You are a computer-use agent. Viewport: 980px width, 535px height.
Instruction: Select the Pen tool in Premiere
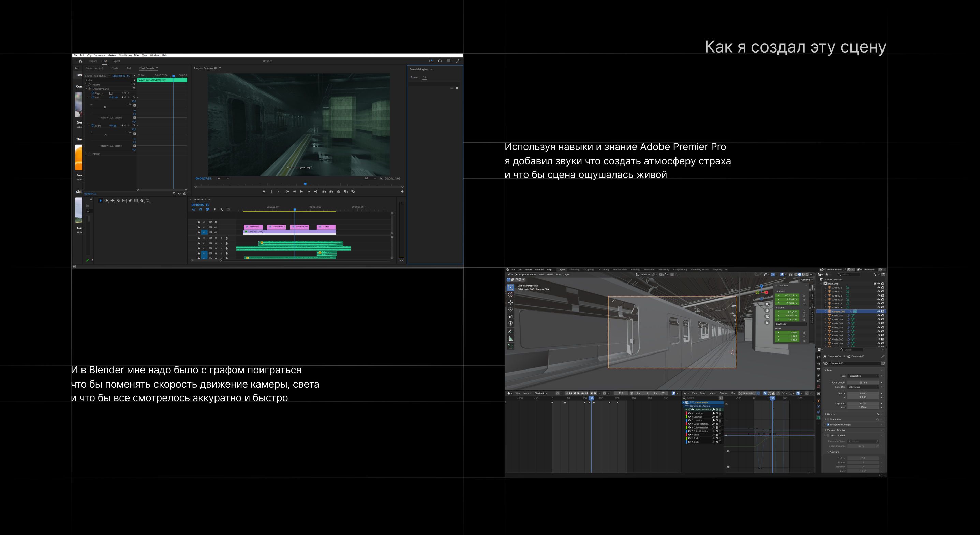130,201
